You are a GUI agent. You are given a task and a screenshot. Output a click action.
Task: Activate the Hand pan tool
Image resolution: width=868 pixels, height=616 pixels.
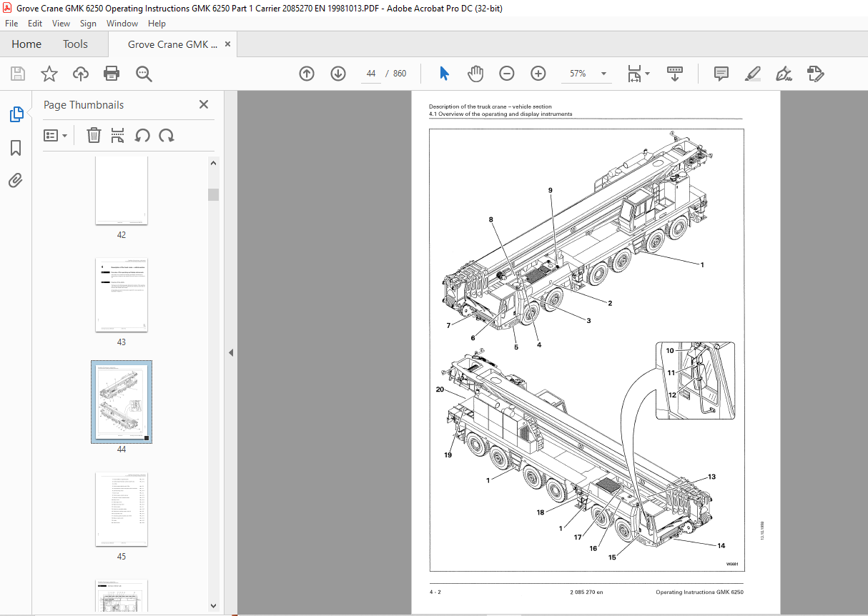(x=475, y=74)
